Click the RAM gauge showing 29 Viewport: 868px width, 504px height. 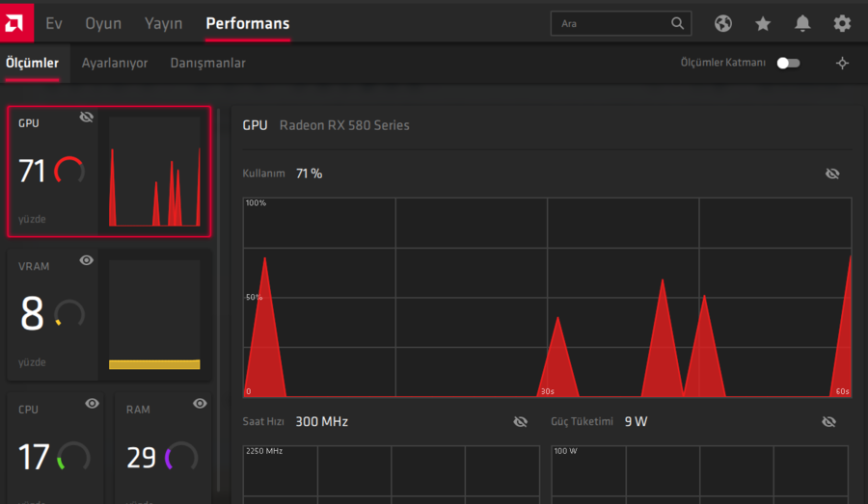(x=181, y=457)
